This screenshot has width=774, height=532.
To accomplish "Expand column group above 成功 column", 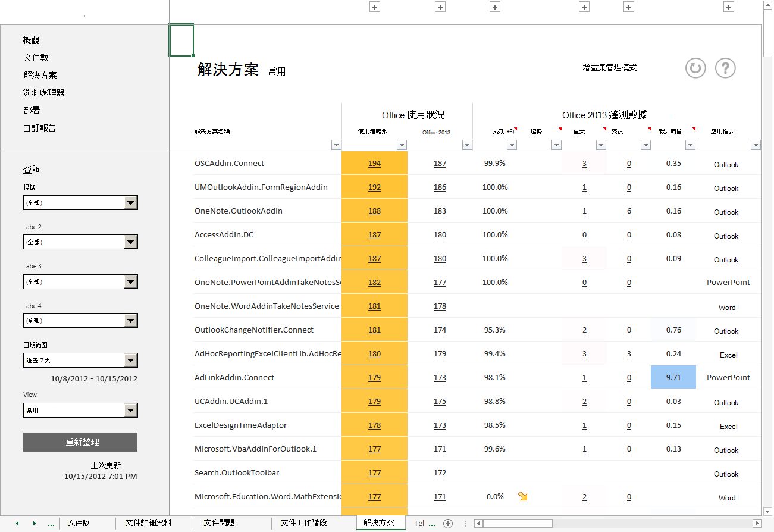I will click(495, 7).
